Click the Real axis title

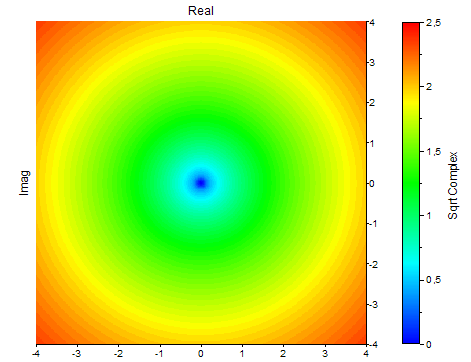pyautogui.click(x=201, y=11)
